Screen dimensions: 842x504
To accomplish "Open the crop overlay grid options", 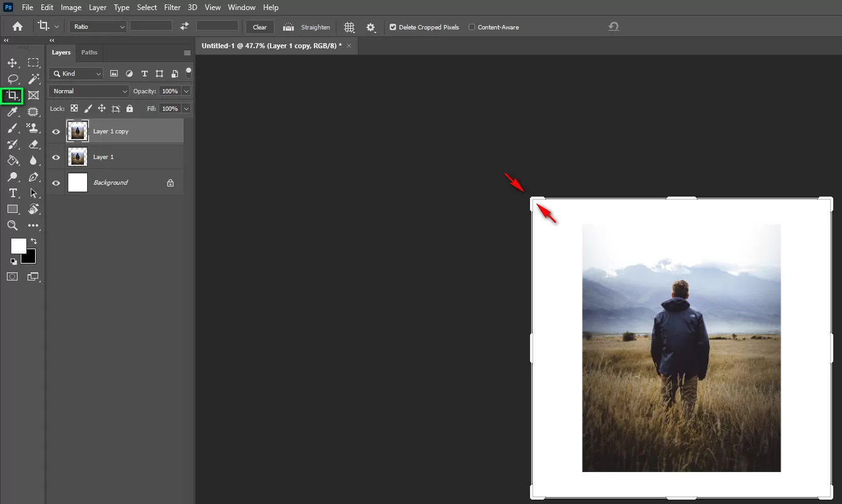I will (350, 27).
